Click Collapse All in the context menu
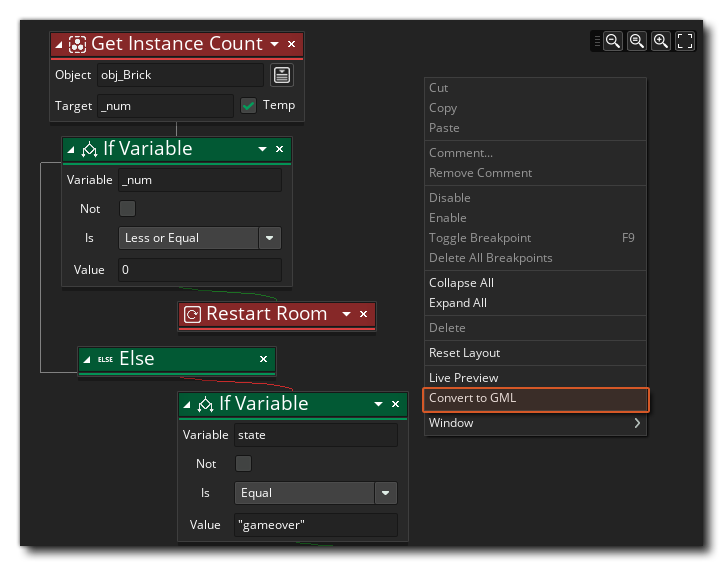Screen dimensions: 723x566 coord(461,283)
